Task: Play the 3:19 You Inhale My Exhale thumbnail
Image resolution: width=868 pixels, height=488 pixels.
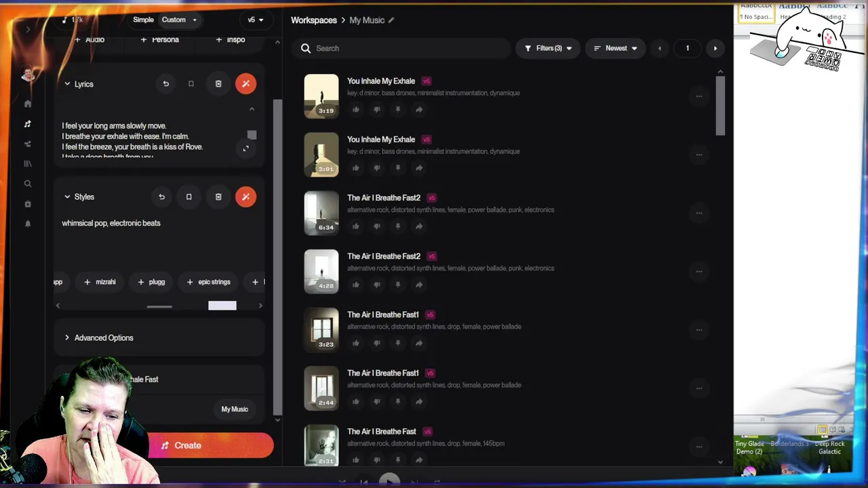Action: tap(321, 96)
